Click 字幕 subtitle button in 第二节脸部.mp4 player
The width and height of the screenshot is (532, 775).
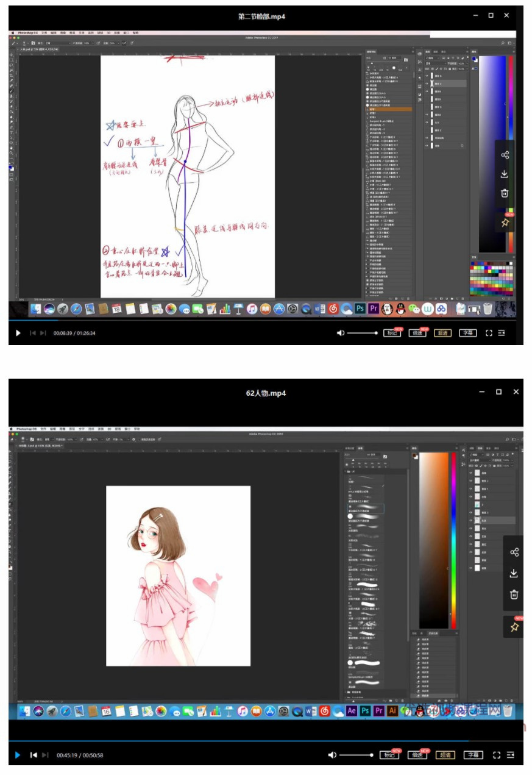tap(467, 333)
